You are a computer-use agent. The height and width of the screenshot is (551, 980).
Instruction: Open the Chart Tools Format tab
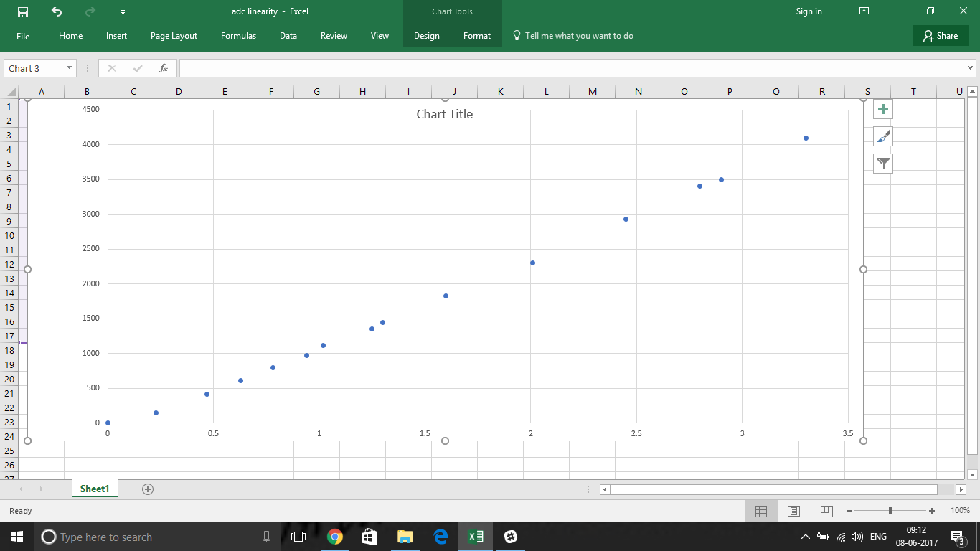477,36
